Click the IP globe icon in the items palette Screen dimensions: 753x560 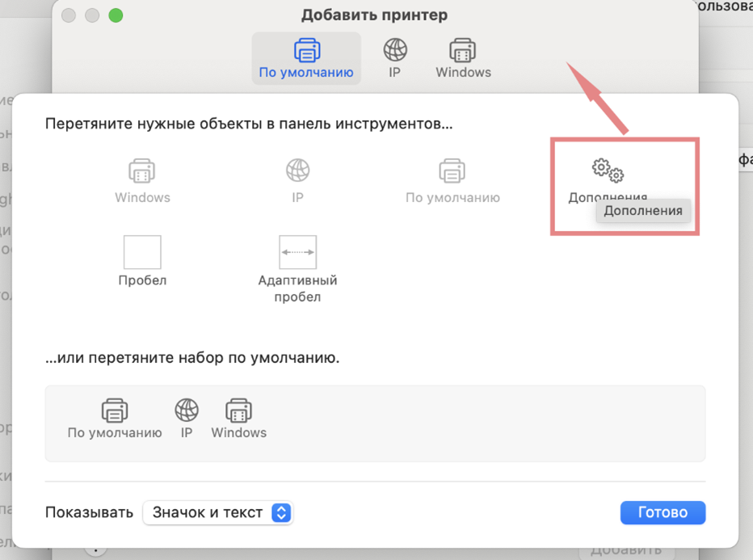click(297, 171)
